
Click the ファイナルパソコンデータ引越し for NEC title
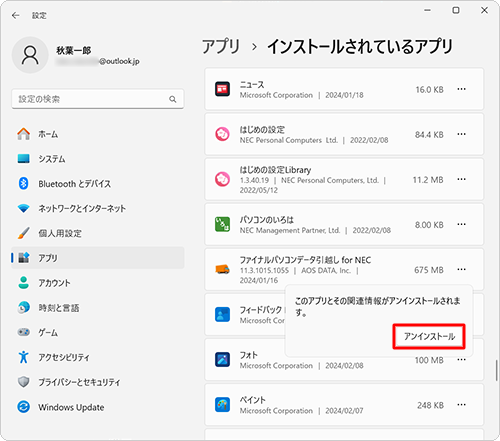point(305,260)
